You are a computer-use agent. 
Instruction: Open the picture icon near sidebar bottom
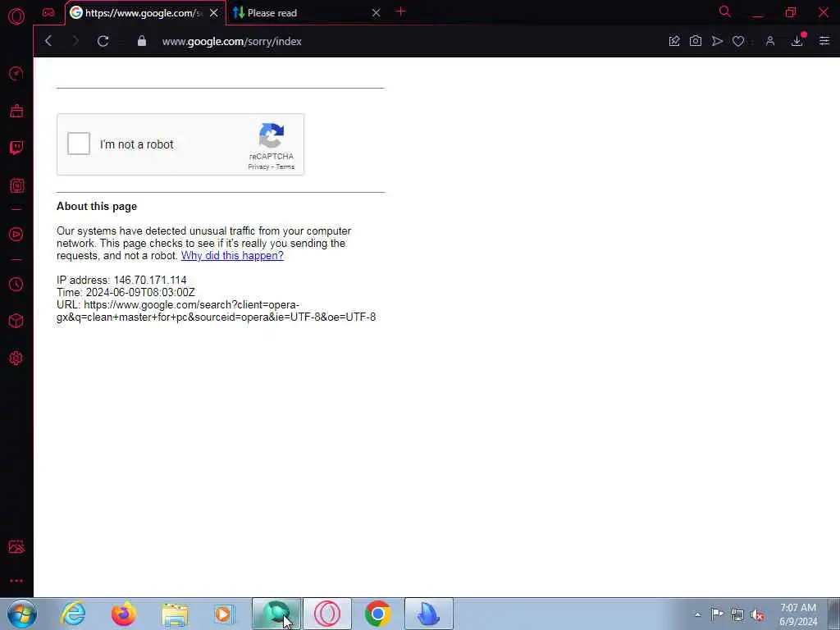click(x=16, y=546)
